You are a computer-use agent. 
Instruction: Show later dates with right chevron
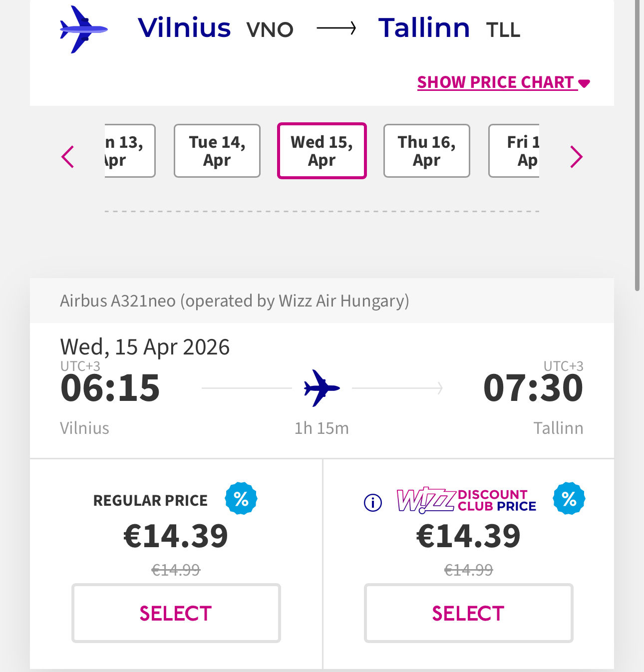(x=576, y=157)
